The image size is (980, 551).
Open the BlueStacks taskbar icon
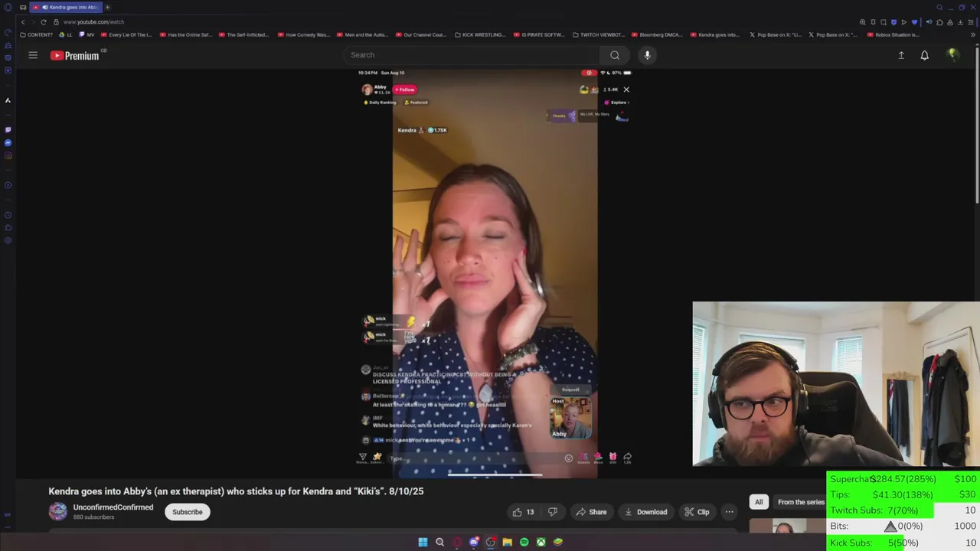[x=557, y=542]
